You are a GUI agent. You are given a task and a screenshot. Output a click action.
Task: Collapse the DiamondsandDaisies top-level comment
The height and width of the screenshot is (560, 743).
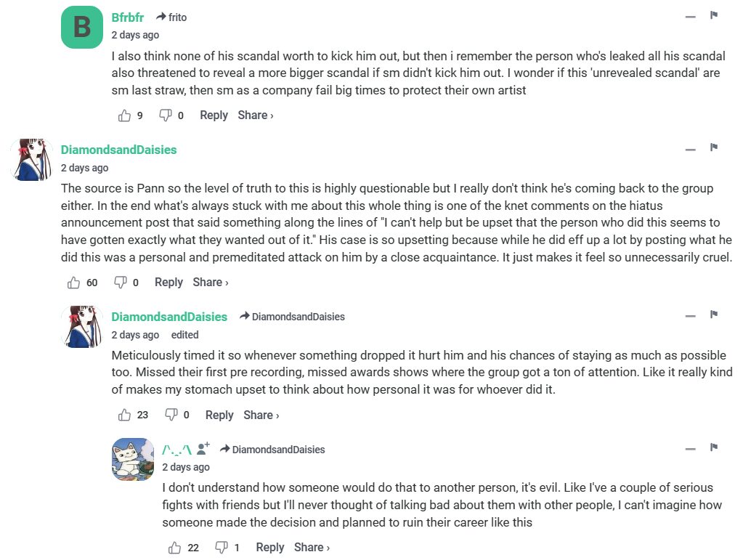(690, 150)
